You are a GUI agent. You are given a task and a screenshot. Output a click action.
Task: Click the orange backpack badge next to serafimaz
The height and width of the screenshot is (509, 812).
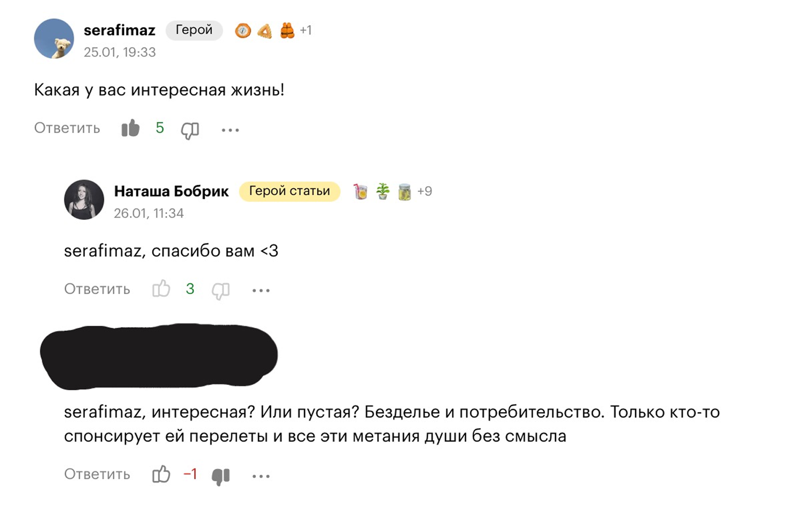point(287,30)
